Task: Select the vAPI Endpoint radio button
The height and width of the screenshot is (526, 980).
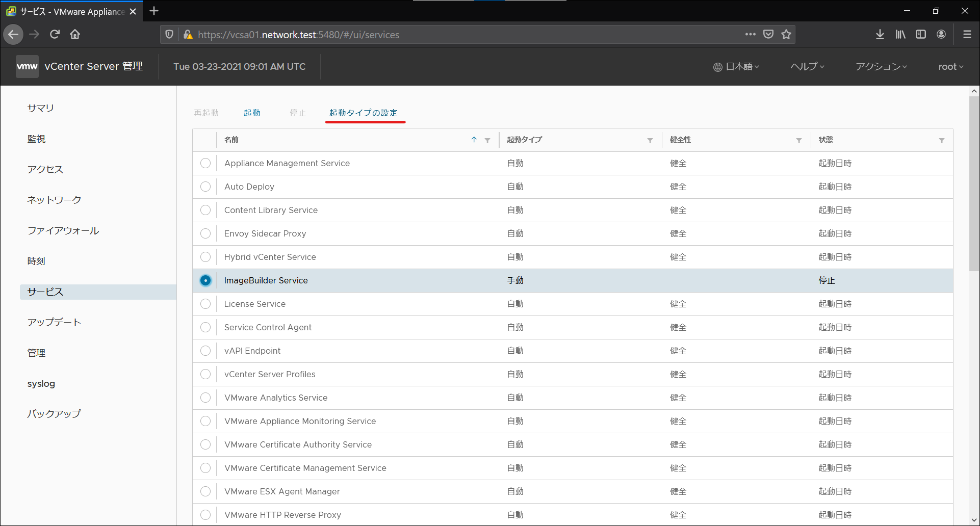Action: (205, 351)
